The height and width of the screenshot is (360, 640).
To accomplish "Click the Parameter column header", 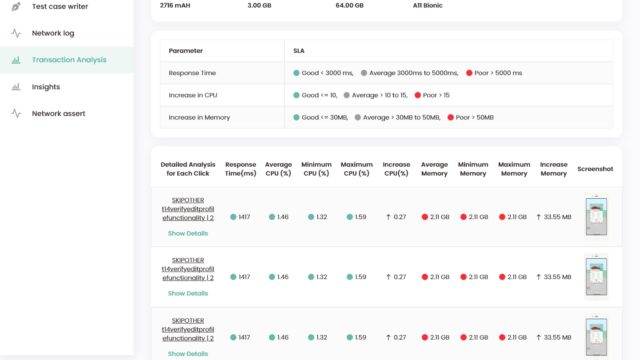I will click(x=186, y=51).
